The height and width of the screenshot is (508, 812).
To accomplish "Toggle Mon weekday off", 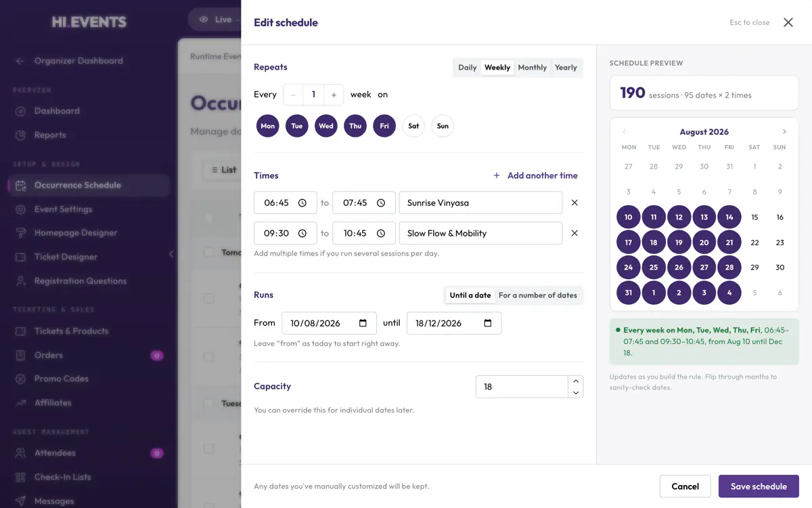I will point(268,126).
